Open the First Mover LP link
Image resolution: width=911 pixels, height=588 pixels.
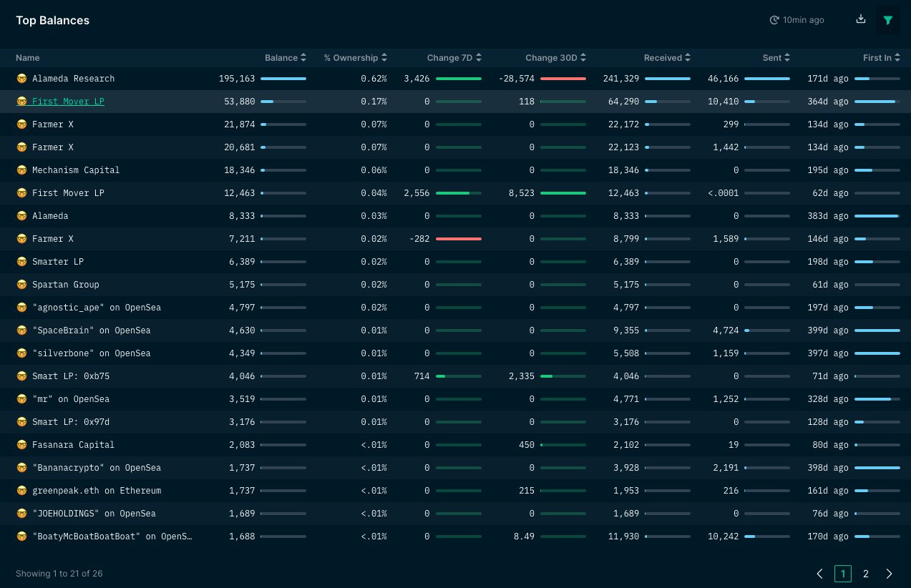[x=68, y=102]
